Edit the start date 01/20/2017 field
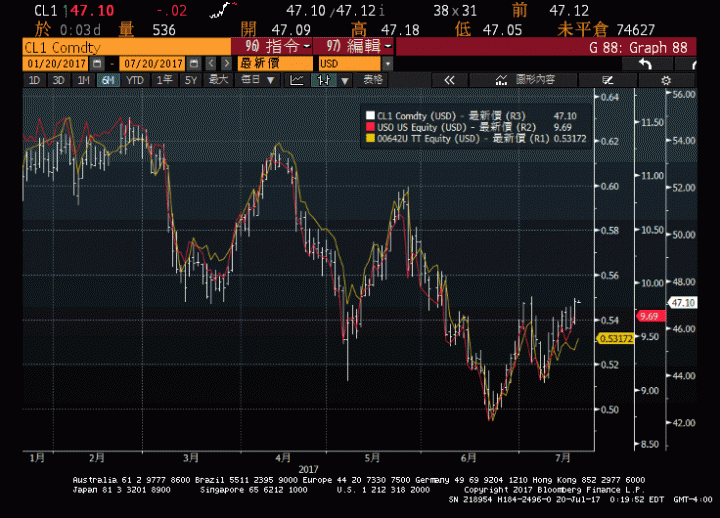Image resolution: width=720 pixels, height=518 pixels. (x=57, y=64)
